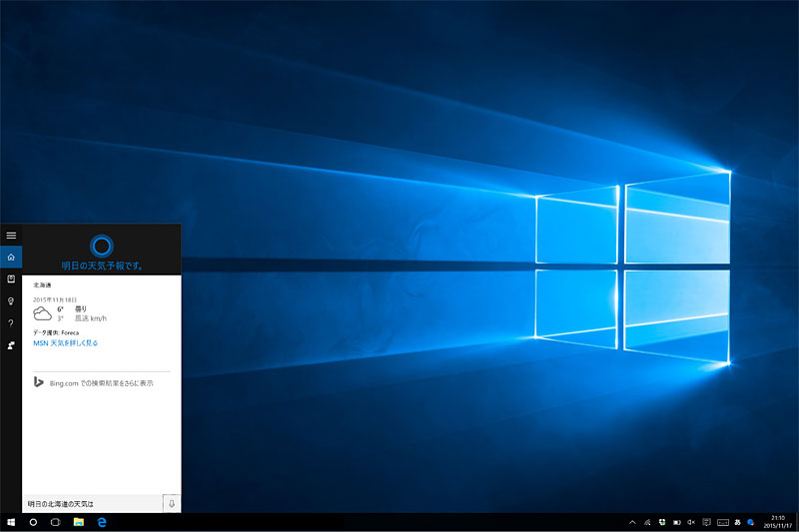Open the Cortana Notebook icon

[x=11, y=279]
